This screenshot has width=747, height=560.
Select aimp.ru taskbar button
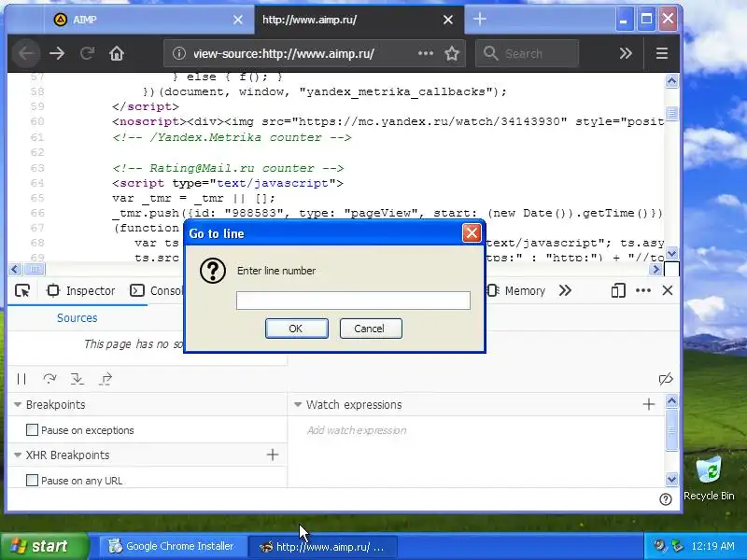pos(322,546)
